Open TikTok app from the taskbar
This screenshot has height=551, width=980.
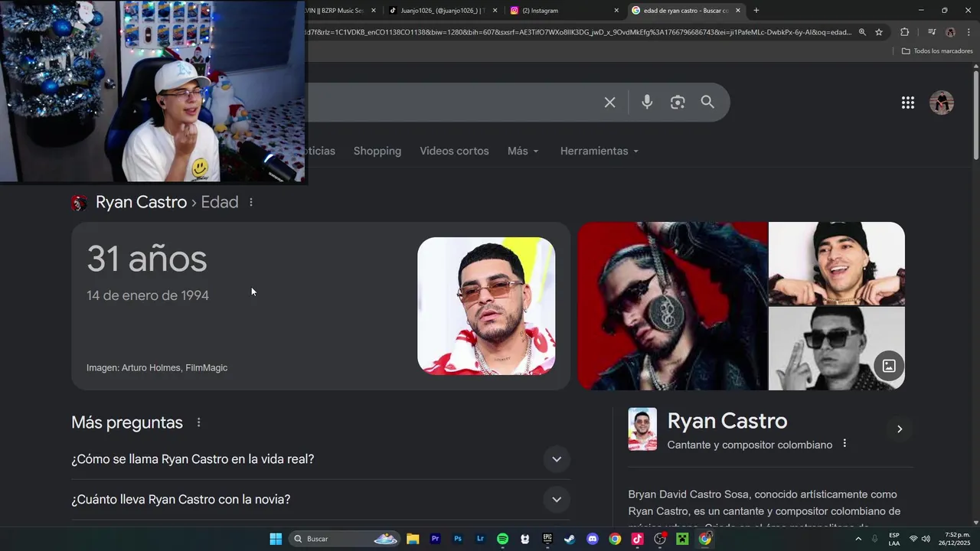coord(637,539)
